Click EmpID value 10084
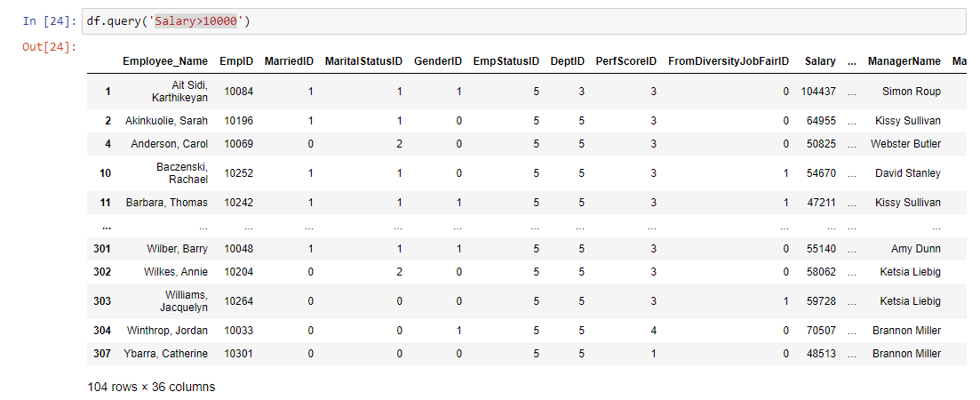Screen dimensions: 980x400 (239, 92)
